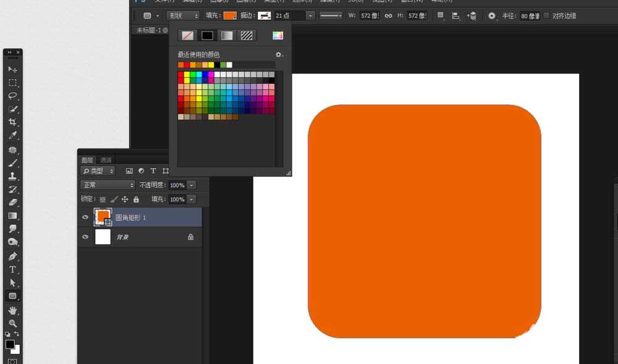Click the 半径 radius input field
The width and height of the screenshot is (618, 364).
click(530, 15)
